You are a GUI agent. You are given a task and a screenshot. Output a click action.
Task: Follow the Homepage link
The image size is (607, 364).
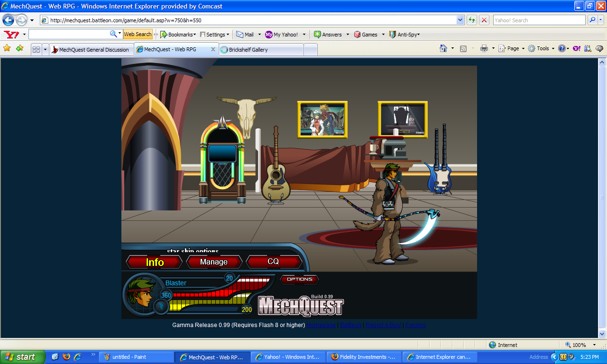(x=321, y=325)
